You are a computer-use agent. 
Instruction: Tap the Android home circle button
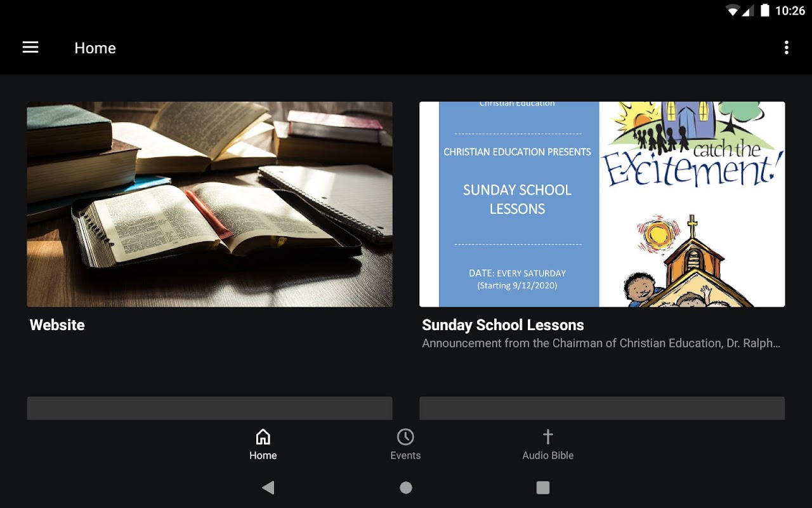pyautogui.click(x=406, y=488)
